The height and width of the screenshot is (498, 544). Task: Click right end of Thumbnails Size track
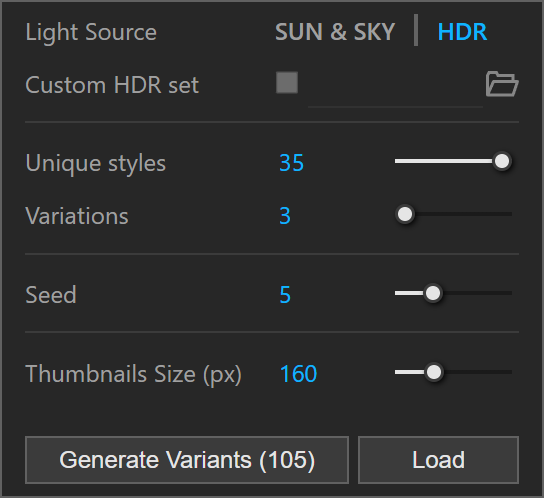tap(508, 372)
